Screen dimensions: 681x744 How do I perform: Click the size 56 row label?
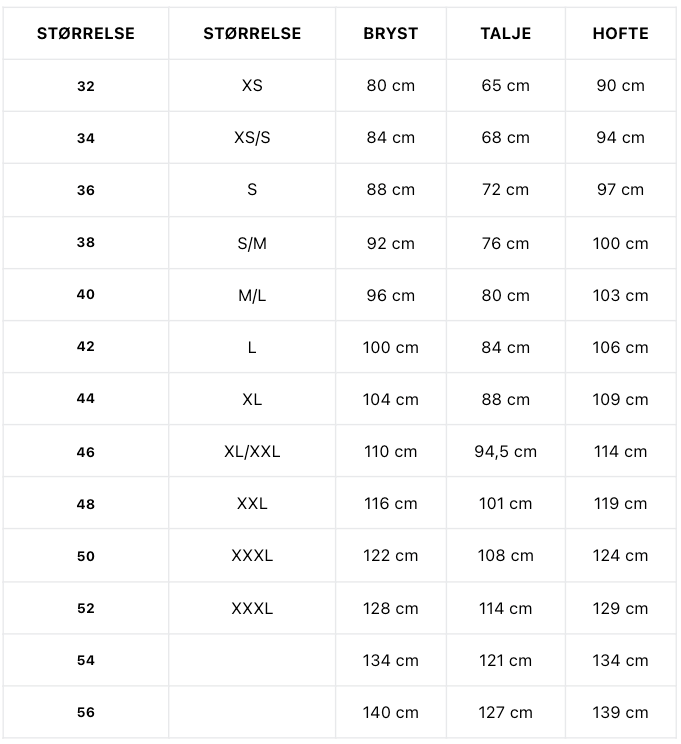86,713
